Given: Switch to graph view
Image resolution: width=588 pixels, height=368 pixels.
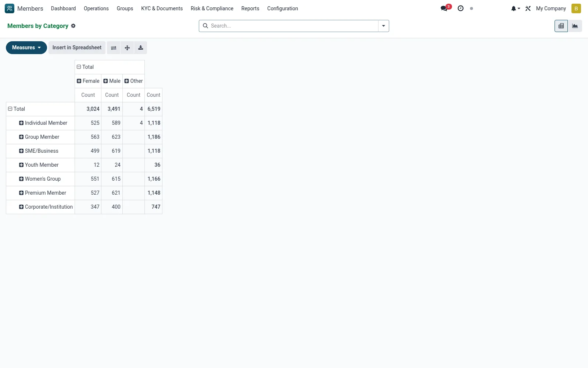Looking at the screenshot, I should coord(575,26).
